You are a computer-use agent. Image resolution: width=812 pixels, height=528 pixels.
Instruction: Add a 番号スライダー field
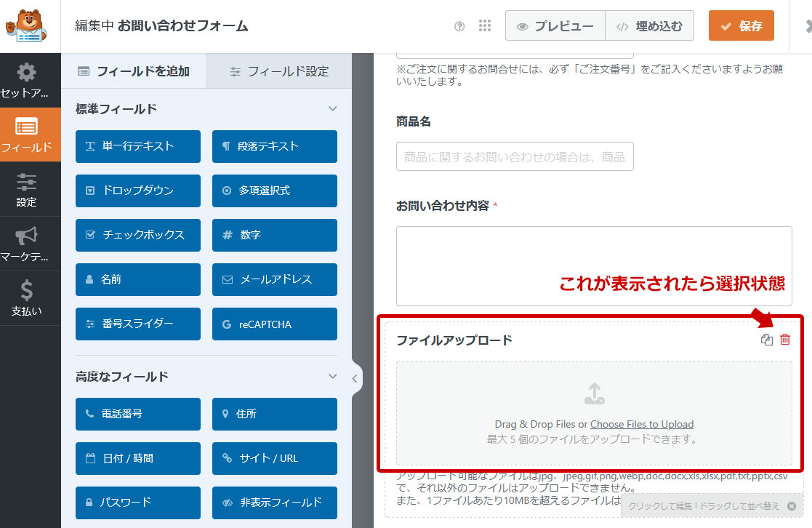click(x=137, y=324)
